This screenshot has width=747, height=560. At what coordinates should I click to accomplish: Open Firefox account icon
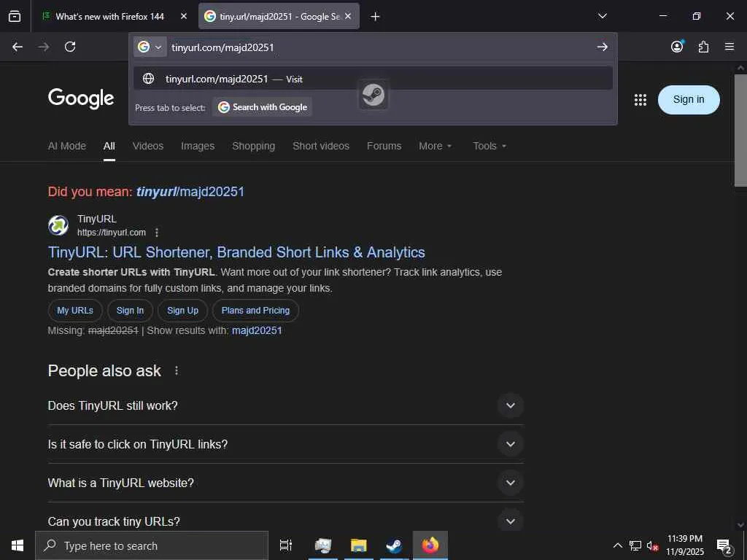pyautogui.click(x=677, y=46)
